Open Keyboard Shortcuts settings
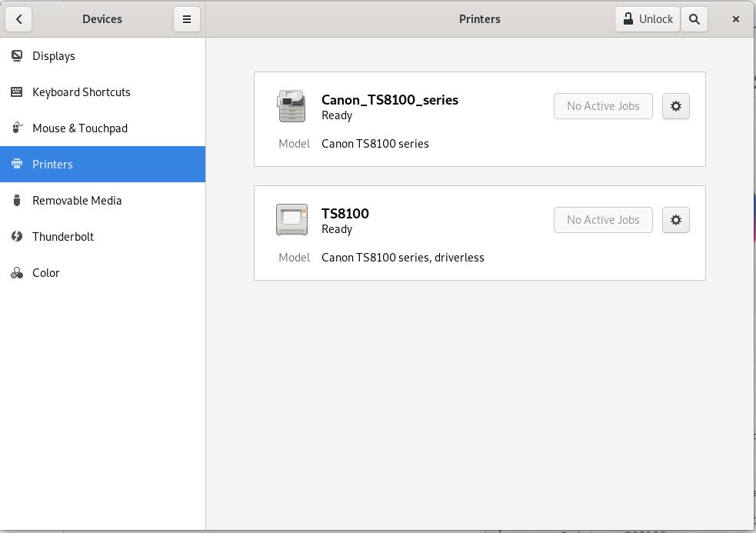This screenshot has width=756, height=533. click(x=81, y=92)
